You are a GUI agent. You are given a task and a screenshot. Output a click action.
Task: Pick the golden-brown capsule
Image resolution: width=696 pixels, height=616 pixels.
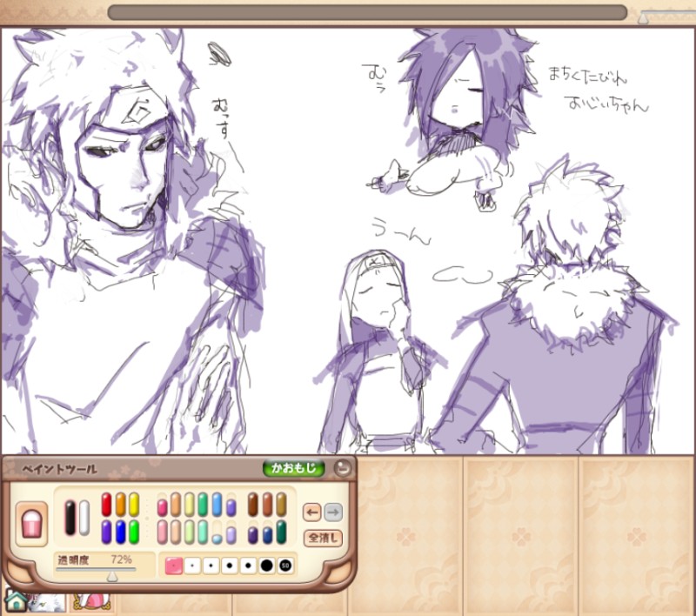pyautogui.click(x=281, y=505)
